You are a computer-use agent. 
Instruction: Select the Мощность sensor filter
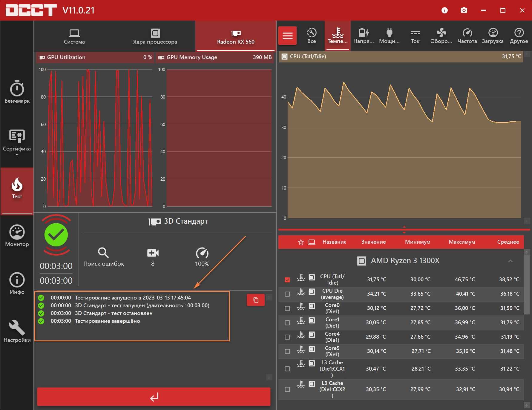point(389,36)
